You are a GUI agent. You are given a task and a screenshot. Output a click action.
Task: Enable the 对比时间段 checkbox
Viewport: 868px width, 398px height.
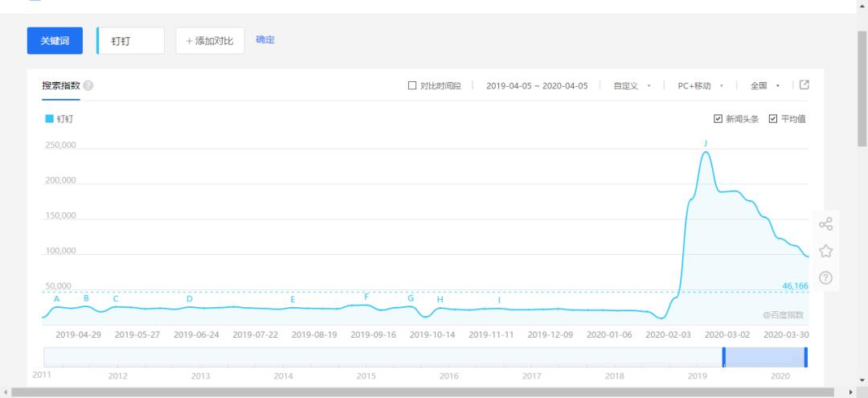click(x=411, y=86)
